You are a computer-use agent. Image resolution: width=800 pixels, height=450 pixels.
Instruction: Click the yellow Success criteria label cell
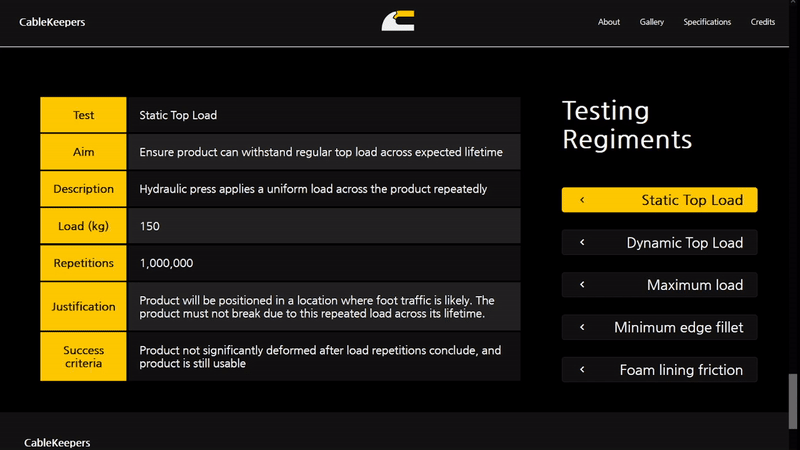tap(83, 357)
